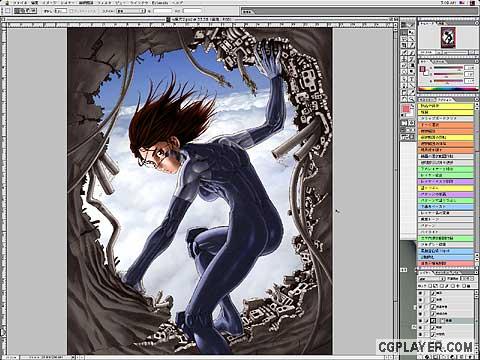Image resolution: width=480 pixels, height=360 pixels.
Task: Select the Airbrush tool
Action: (x=404, y=52)
